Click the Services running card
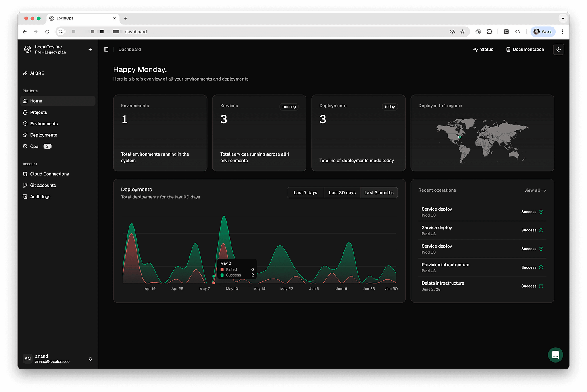This screenshot has height=392, width=587. click(259, 133)
